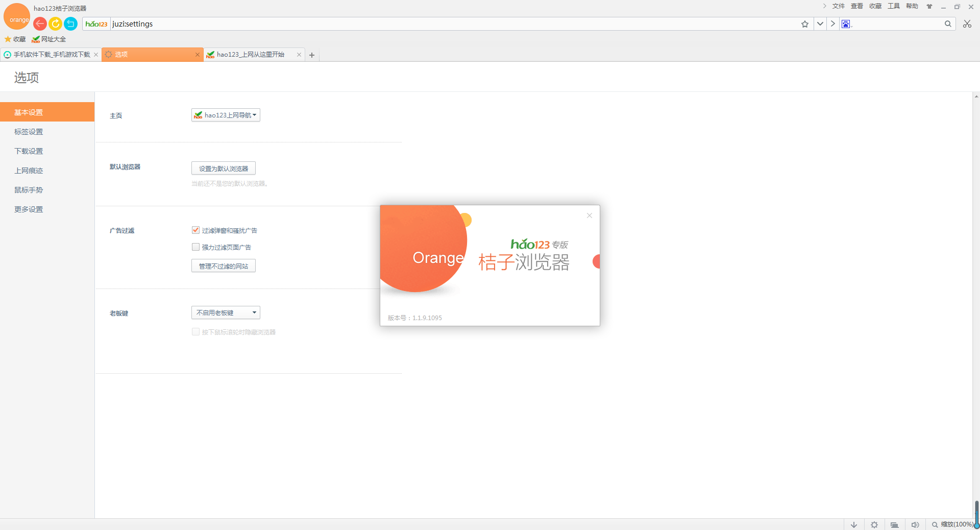Switch to hao123_上网从这里开始 tab

(254, 55)
